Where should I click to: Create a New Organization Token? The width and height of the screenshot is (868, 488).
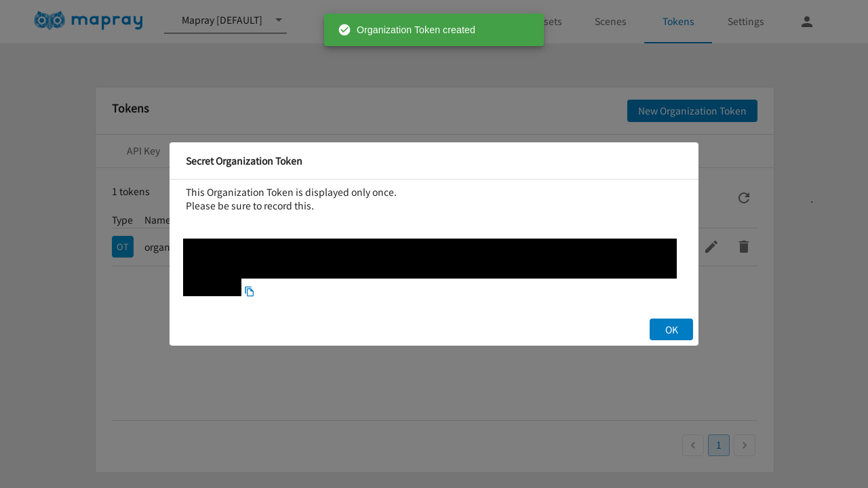(692, 110)
